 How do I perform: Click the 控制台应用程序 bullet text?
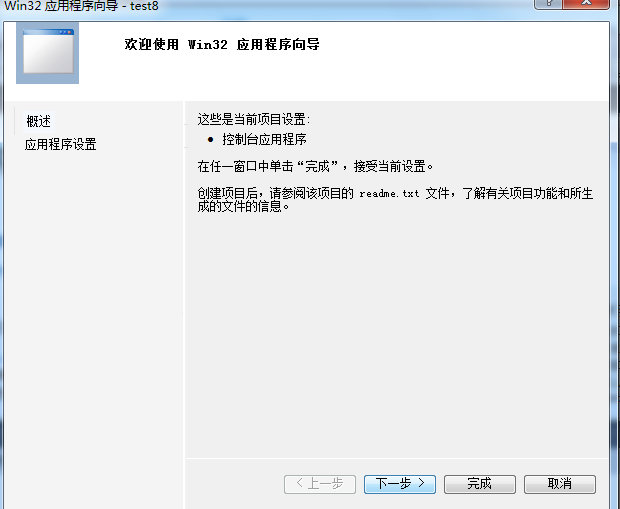coord(264,139)
